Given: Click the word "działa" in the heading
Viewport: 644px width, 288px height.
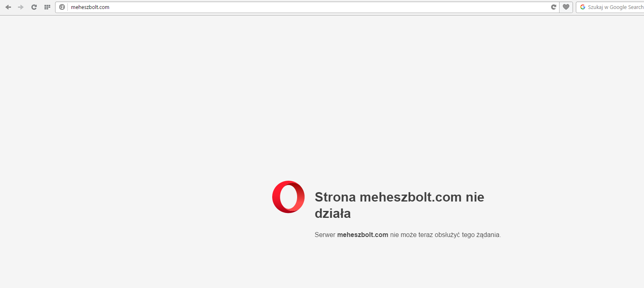Looking at the screenshot, I should pos(333,213).
